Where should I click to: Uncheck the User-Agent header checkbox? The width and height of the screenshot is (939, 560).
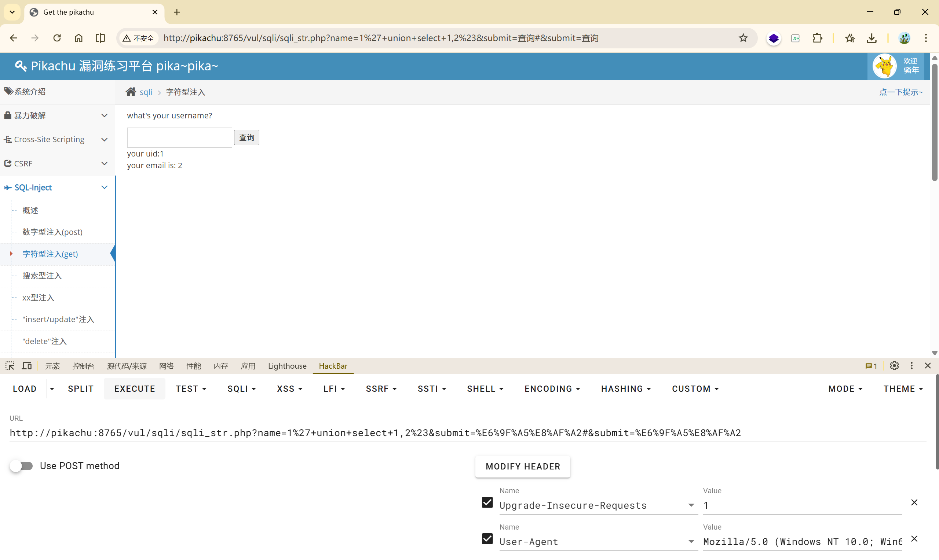pyautogui.click(x=487, y=539)
